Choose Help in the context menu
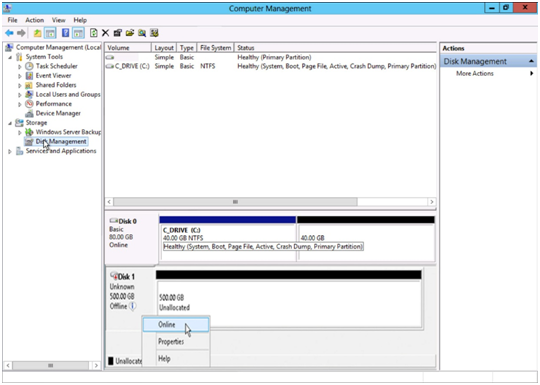Viewport: 540px width, 385px height. [176, 358]
